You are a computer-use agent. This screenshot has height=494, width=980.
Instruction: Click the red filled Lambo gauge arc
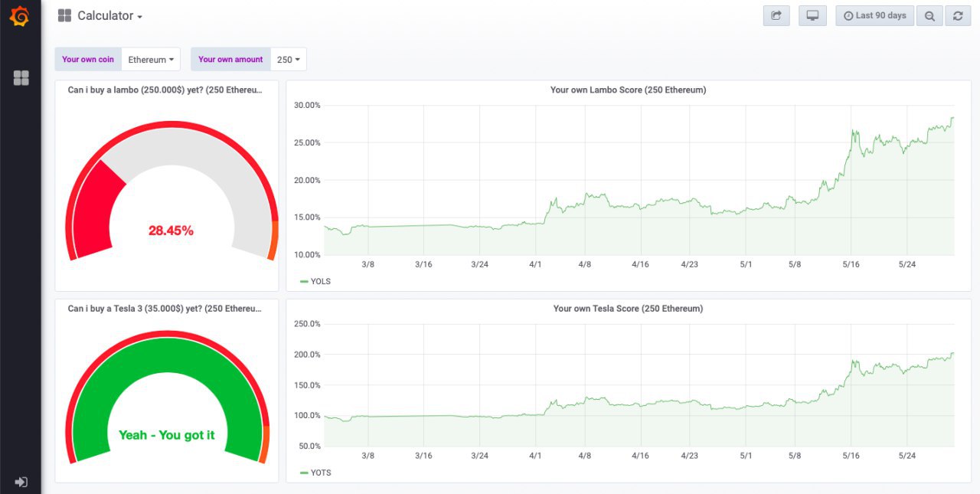click(x=98, y=211)
